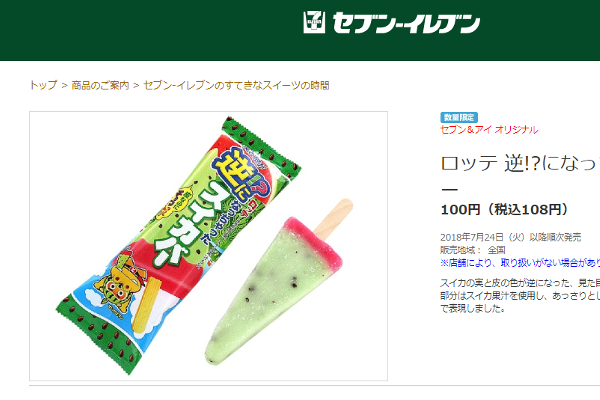The image size is (600, 400).
Task: Select the red セブン&アイ オリジナル label
Action: [489, 130]
